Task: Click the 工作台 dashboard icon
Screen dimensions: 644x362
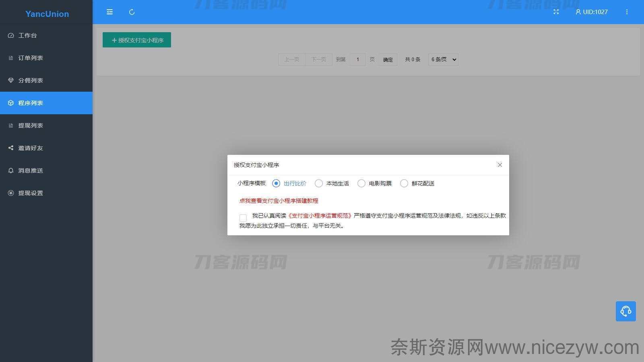Action: (x=11, y=35)
